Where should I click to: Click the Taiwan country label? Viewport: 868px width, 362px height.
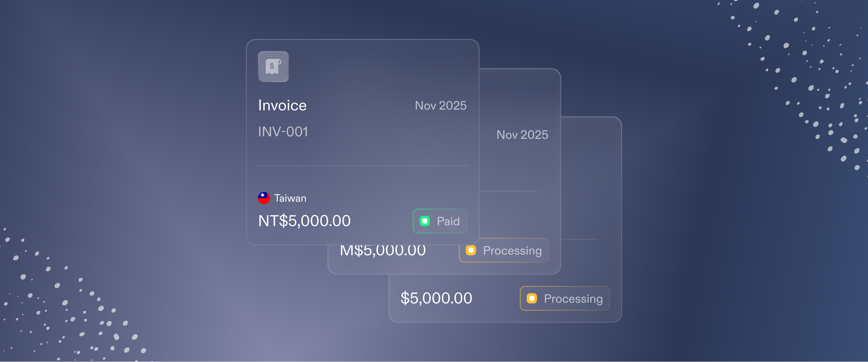(x=290, y=198)
